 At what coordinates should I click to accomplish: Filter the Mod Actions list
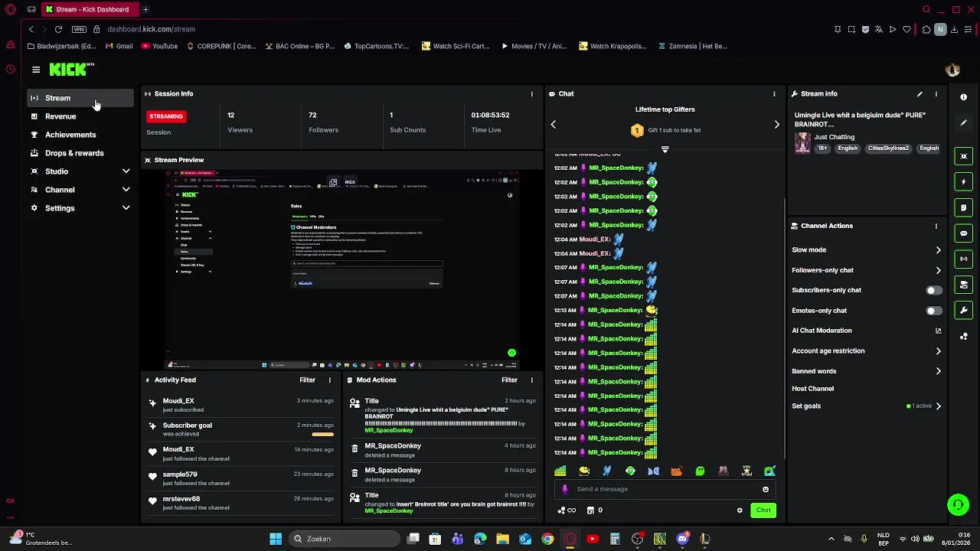509,380
